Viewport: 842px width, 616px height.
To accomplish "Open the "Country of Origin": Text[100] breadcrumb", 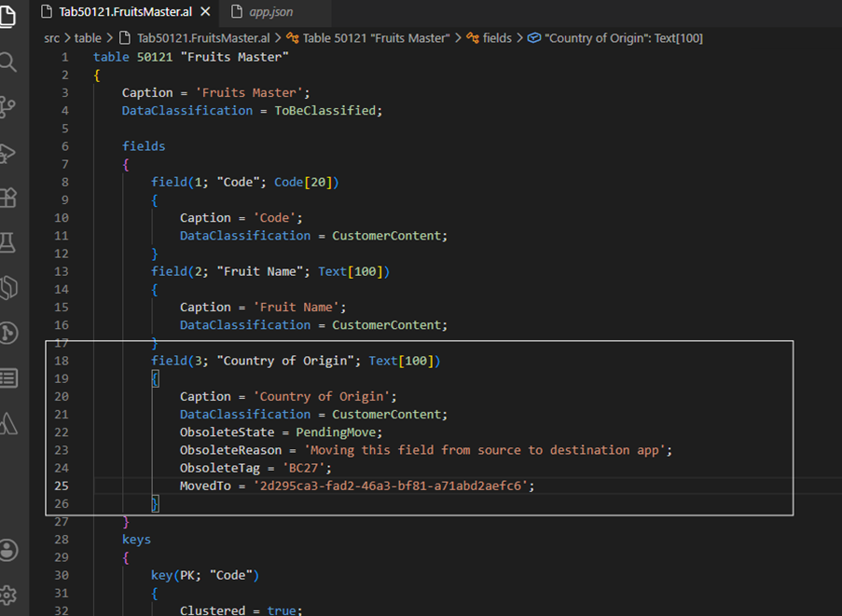I will point(624,38).
